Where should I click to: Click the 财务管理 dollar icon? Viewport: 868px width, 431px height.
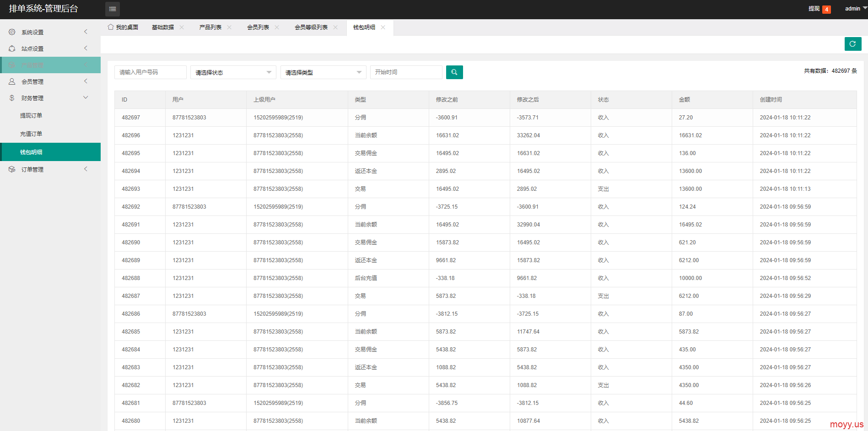[12, 98]
